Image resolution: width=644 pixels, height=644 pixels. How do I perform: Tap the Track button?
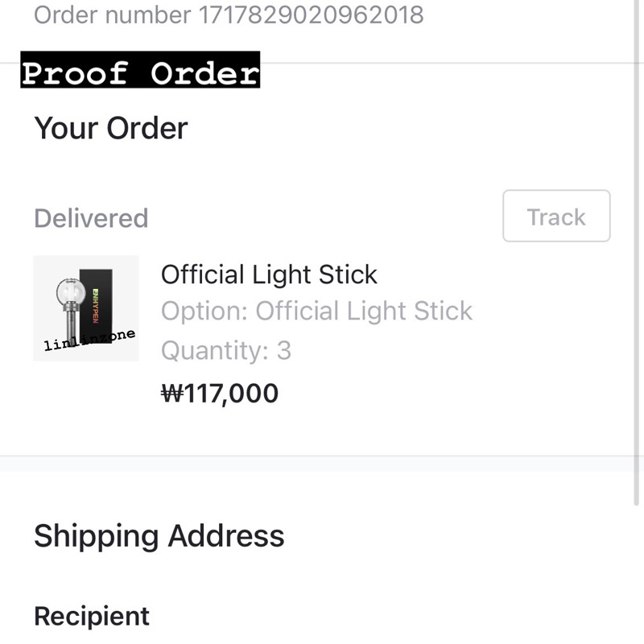[x=556, y=216]
